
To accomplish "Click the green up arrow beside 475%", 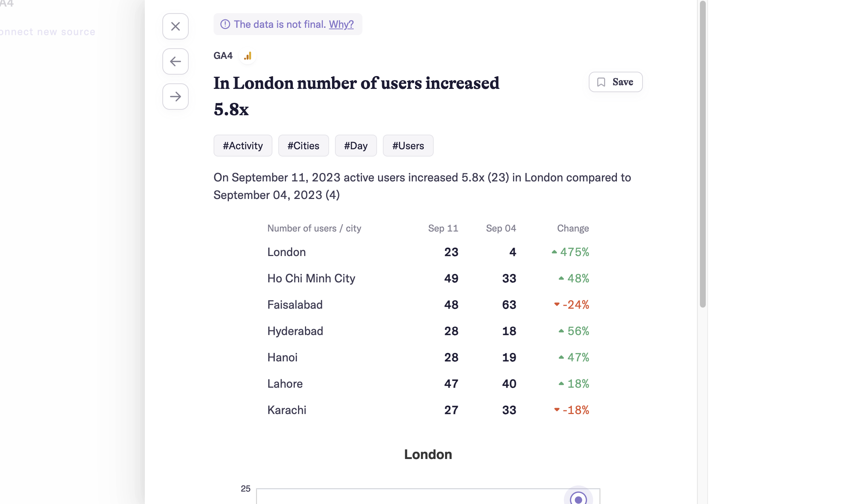I will (554, 252).
